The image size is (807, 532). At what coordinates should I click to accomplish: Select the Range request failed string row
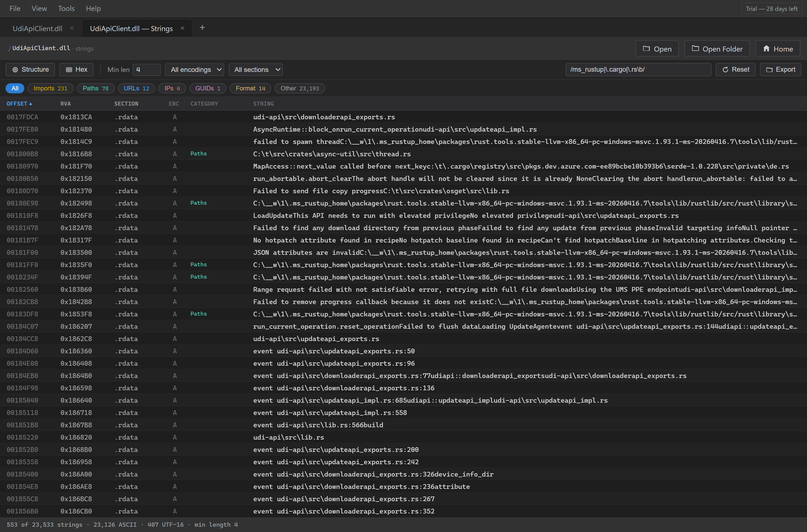pos(403,290)
